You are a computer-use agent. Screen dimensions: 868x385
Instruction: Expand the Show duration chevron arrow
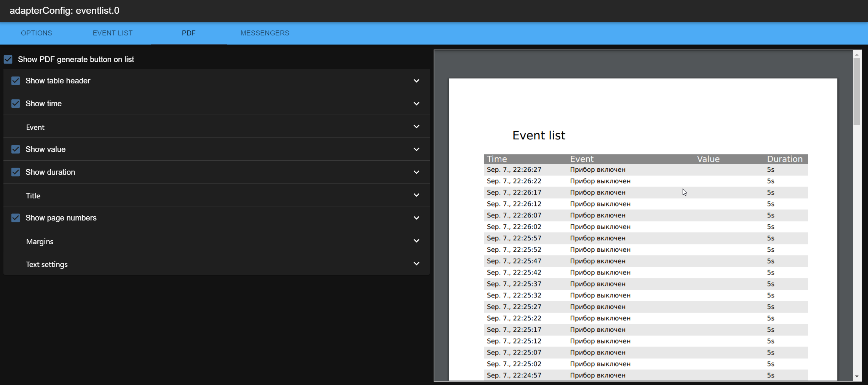click(416, 172)
